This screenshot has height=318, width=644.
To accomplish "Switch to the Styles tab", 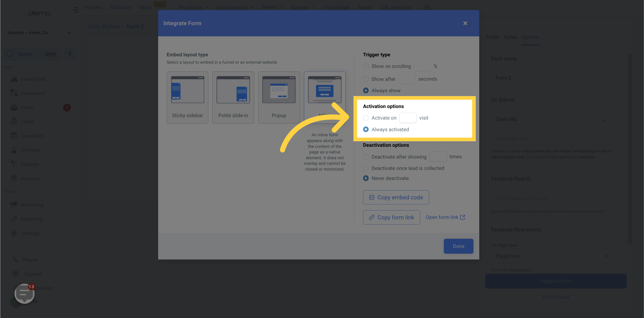I will tap(510, 37).
